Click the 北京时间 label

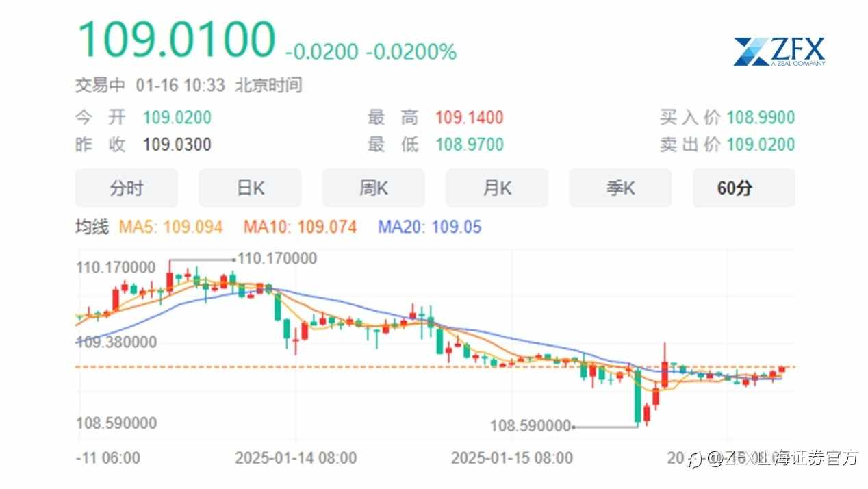point(269,86)
